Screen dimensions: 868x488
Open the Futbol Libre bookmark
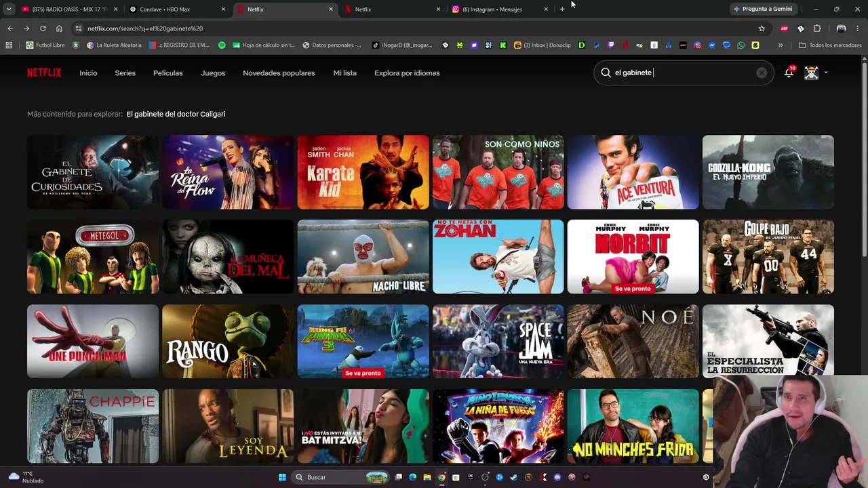coord(45,45)
